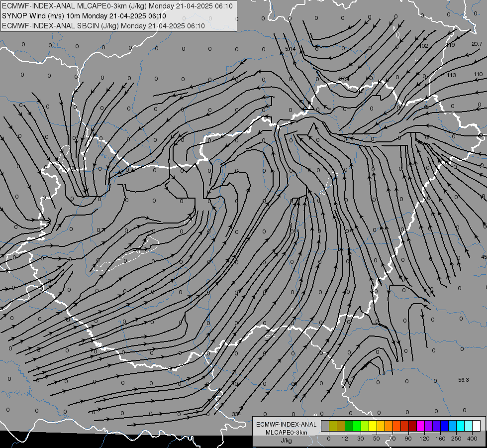
Task: Click the gray swatch in the MLCAPE legend
Action: click(325, 426)
